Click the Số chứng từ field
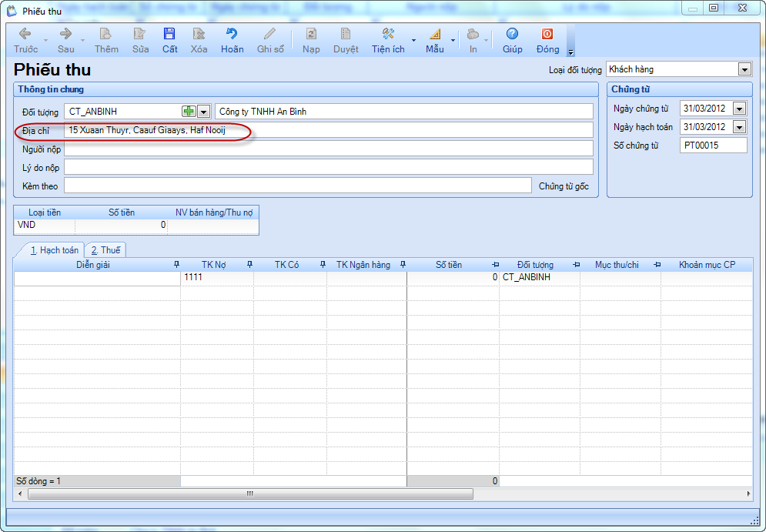The width and height of the screenshot is (766, 532). click(713, 146)
